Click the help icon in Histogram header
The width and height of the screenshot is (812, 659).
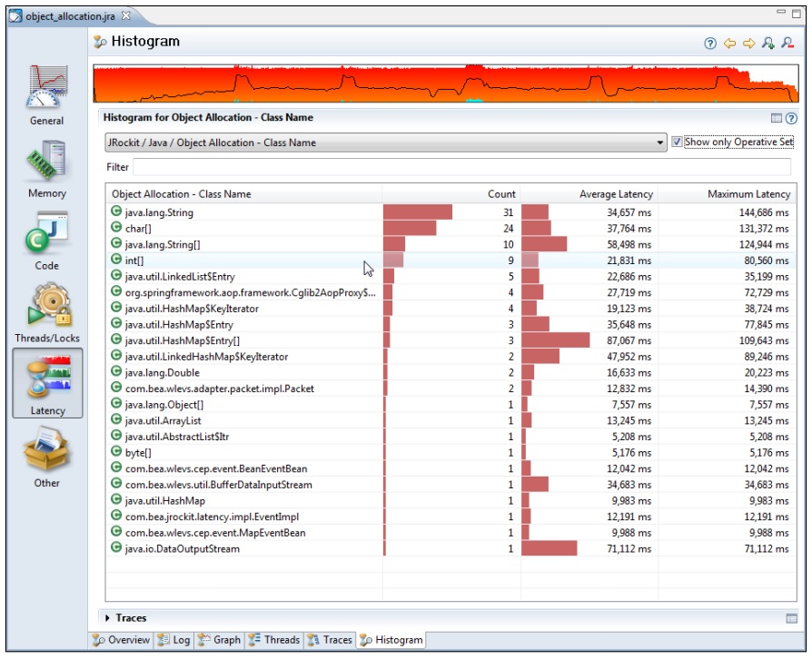pyautogui.click(x=710, y=44)
